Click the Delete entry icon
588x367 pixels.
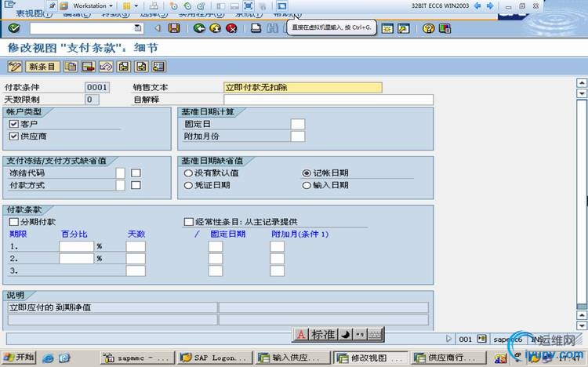point(88,67)
